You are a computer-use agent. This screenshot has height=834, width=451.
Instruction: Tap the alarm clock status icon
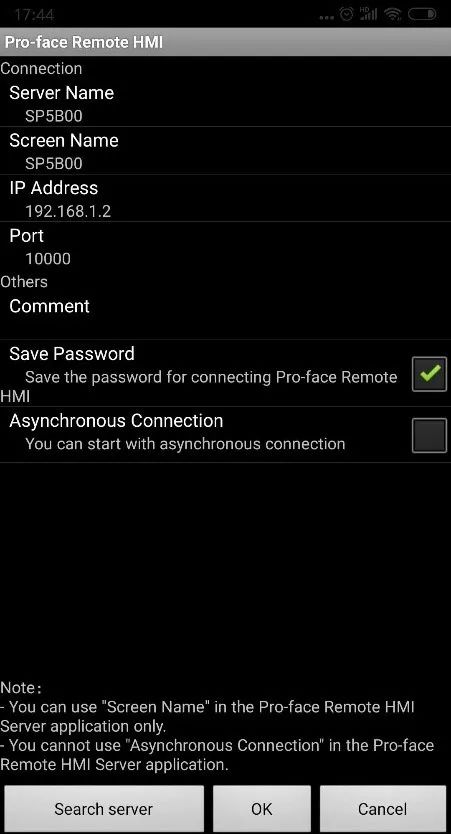pyautogui.click(x=347, y=15)
